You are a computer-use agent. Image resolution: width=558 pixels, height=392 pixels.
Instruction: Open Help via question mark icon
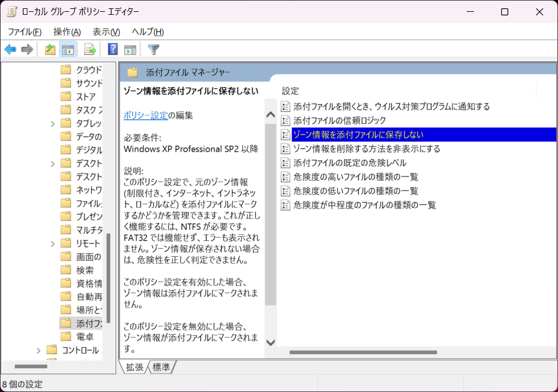[113, 49]
